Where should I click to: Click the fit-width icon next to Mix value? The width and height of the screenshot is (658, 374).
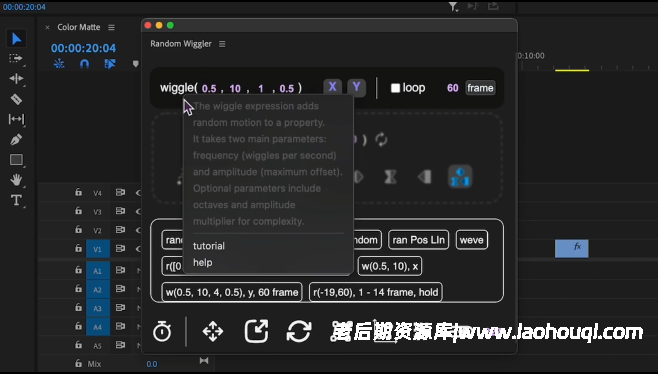204,361
